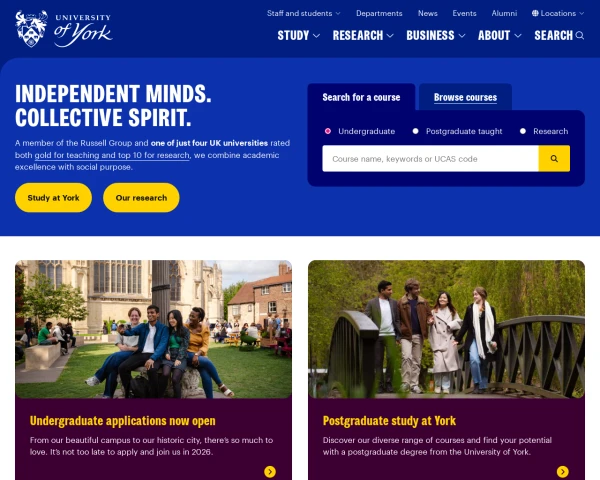Image resolution: width=600 pixels, height=480 pixels.
Task: Open gold for teaching and research link
Action: [x=112, y=155]
